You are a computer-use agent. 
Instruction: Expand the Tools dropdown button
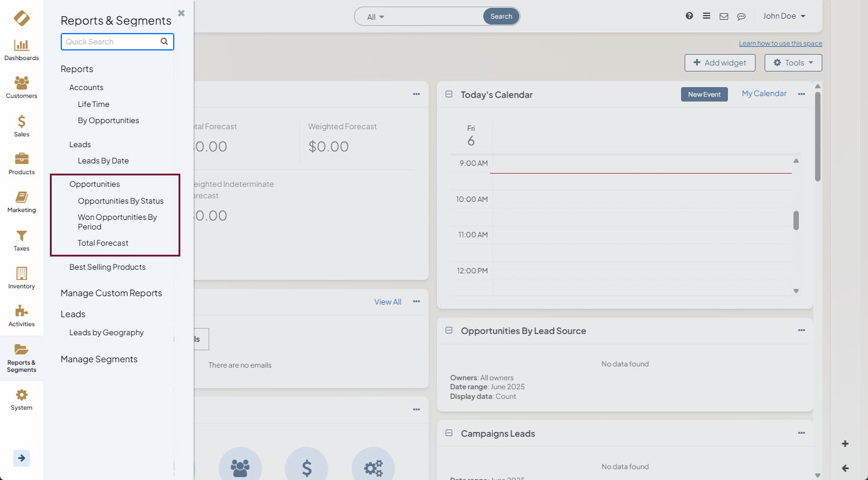pyautogui.click(x=793, y=62)
